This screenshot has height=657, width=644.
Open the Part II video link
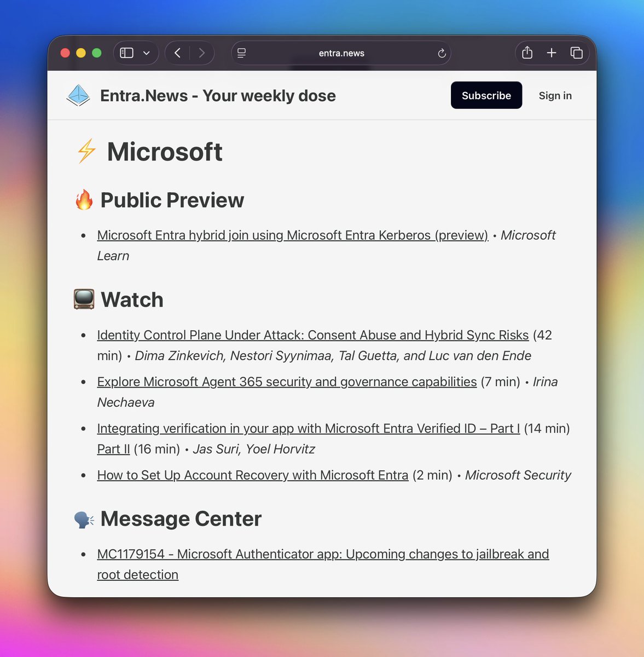[114, 449]
